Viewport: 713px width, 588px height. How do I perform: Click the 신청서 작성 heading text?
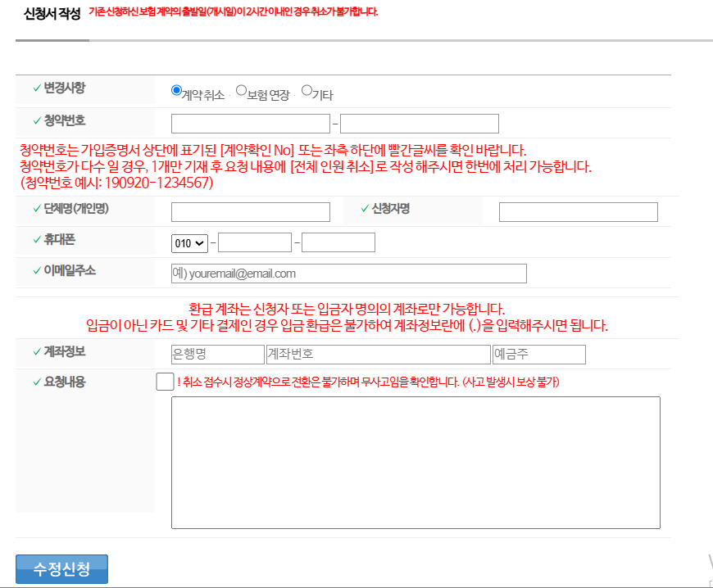[x=52, y=14]
